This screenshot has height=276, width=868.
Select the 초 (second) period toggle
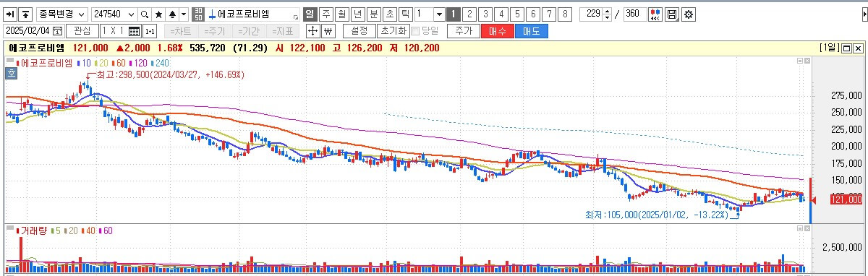pos(389,14)
